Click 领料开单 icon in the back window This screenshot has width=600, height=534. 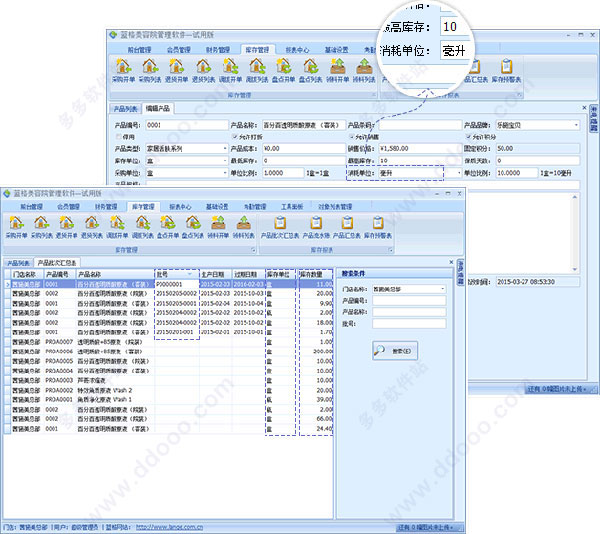338,70
